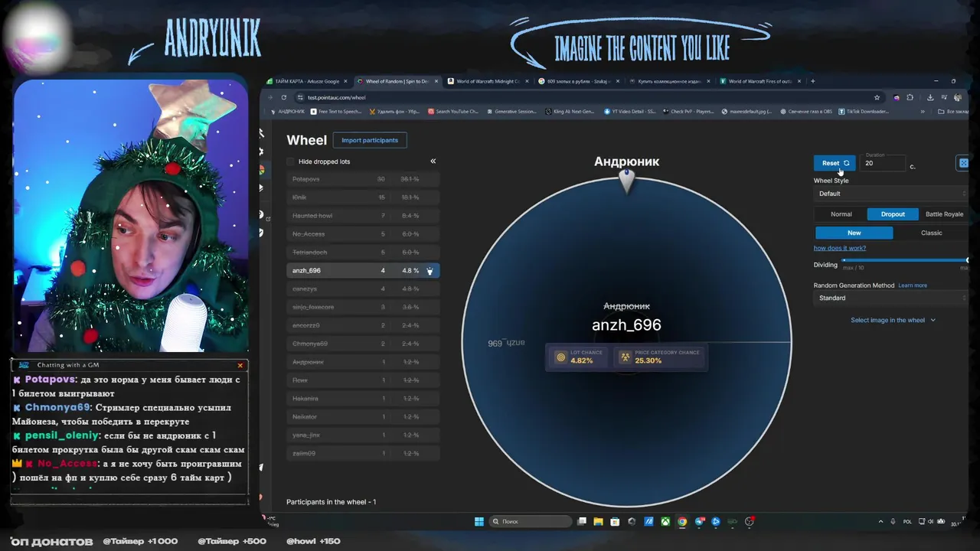Open the Wheel Style Default dropdown
980x551 pixels.
click(891, 194)
